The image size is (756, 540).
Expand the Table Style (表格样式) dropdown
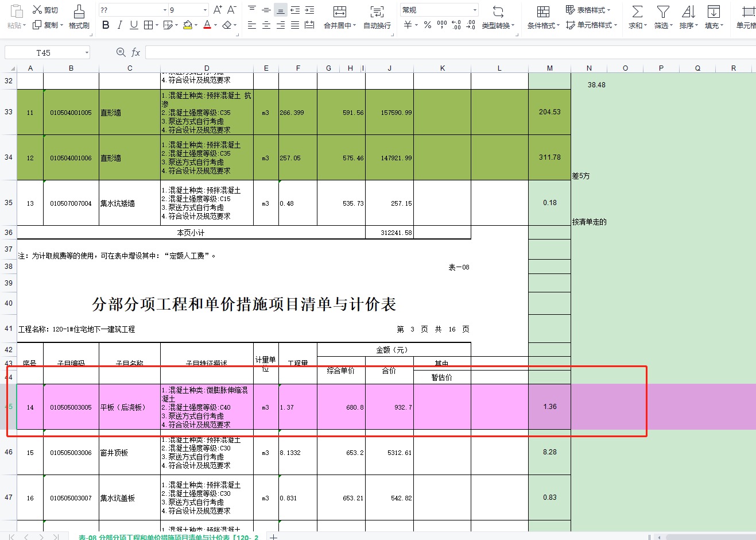(609, 10)
